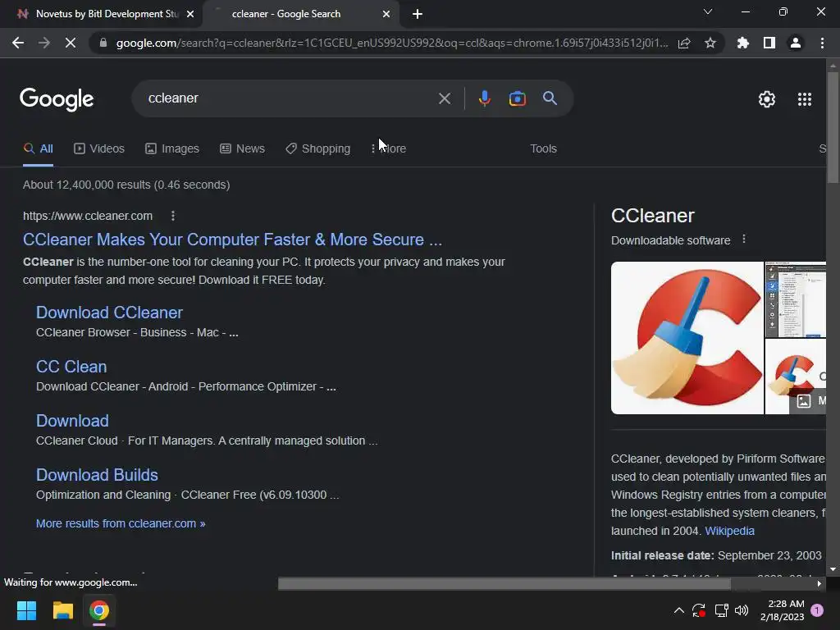The width and height of the screenshot is (840, 630).
Task: Start a voice search with the microphone
Action: 484,98
